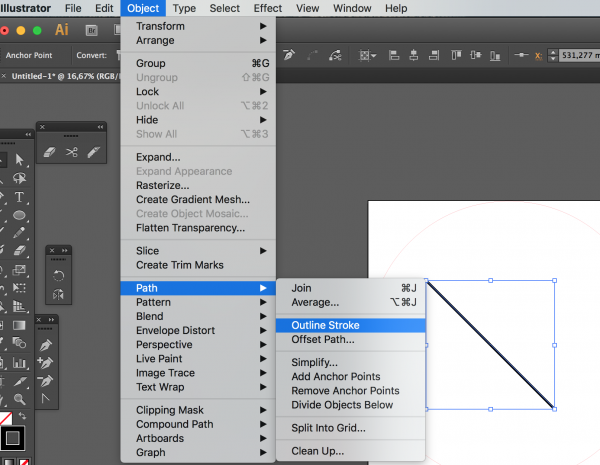
Task: Select the Delete Anchor Point tool
Action: click(x=46, y=381)
